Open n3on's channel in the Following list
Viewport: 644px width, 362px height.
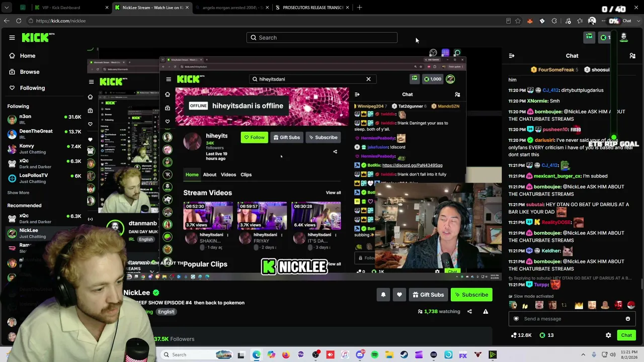pyautogui.click(x=44, y=120)
